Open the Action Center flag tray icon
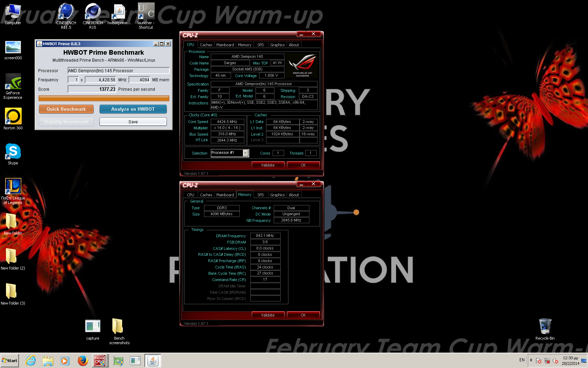588x368 pixels. pyautogui.click(x=539, y=361)
